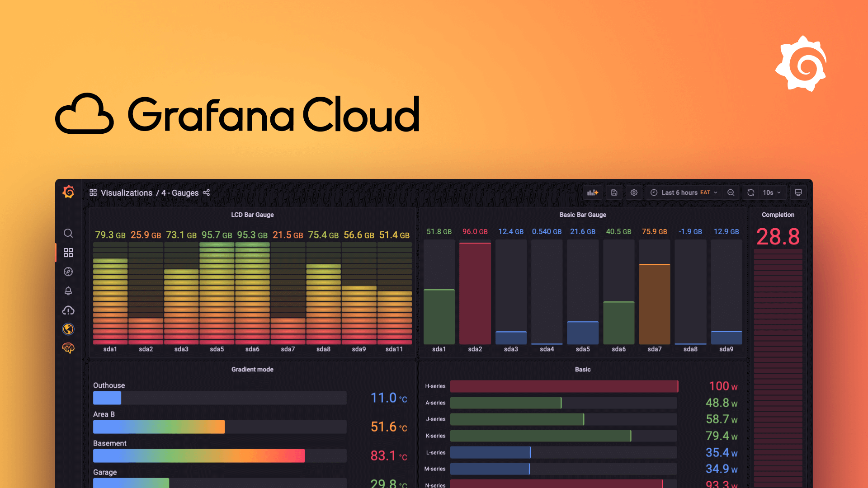Click the Alerting bell icon
The image size is (868, 488).
point(67,291)
